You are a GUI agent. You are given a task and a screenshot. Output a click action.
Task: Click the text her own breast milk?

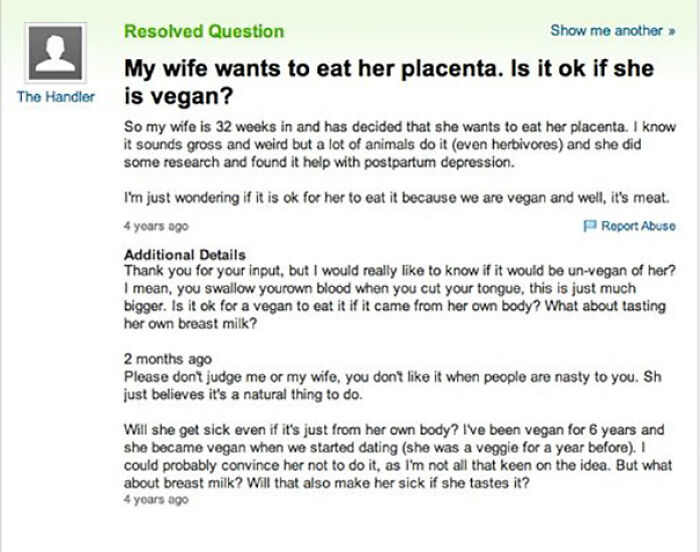pyautogui.click(x=191, y=323)
